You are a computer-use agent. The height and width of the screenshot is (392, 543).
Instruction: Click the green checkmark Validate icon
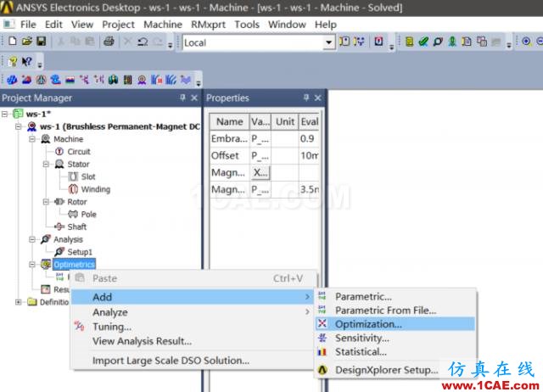pos(423,42)
